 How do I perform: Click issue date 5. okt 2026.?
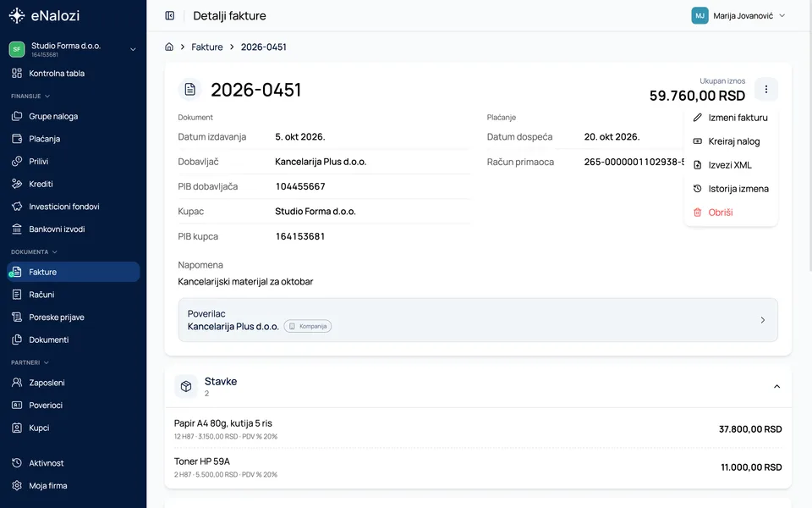point(300,137)
